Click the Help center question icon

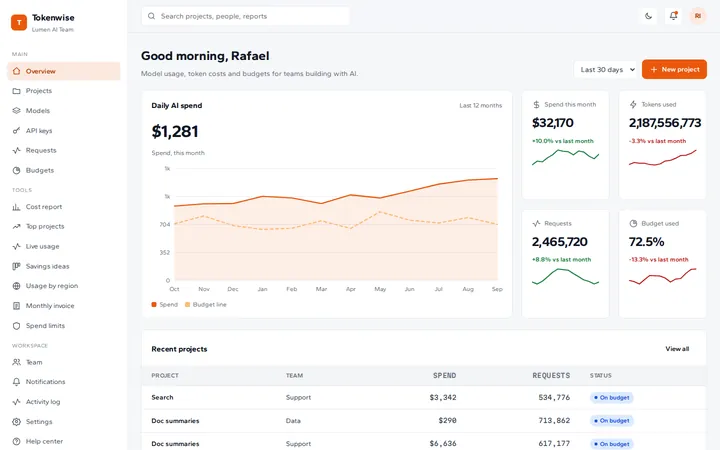pyautogui.click(x=17, y=441)
